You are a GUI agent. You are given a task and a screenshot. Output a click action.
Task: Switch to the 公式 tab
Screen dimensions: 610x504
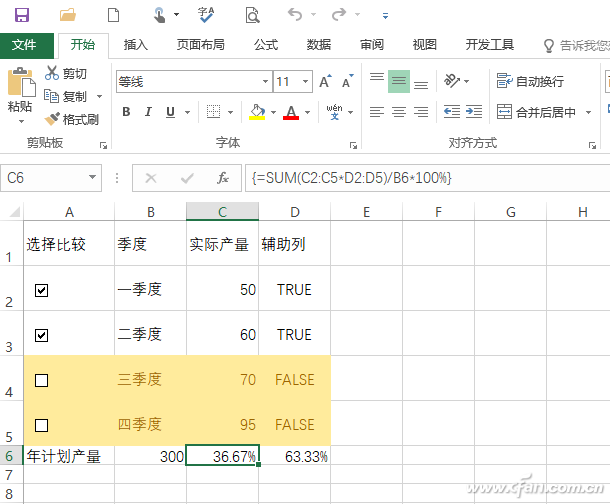click(x=266, y=45)
